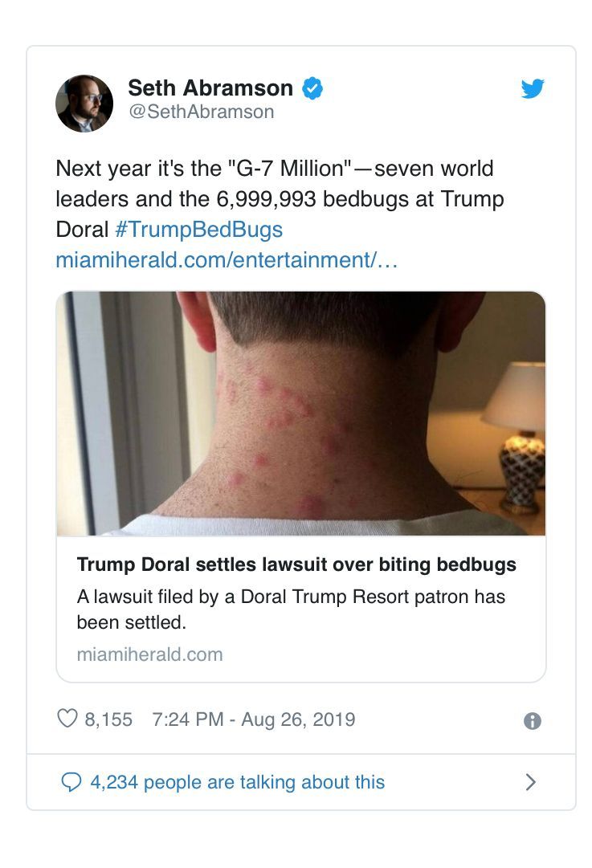This screenshot has width=592, height=868.
Task: Click headline Trump Doral settles lawsuit
Action: pos(296,564)
